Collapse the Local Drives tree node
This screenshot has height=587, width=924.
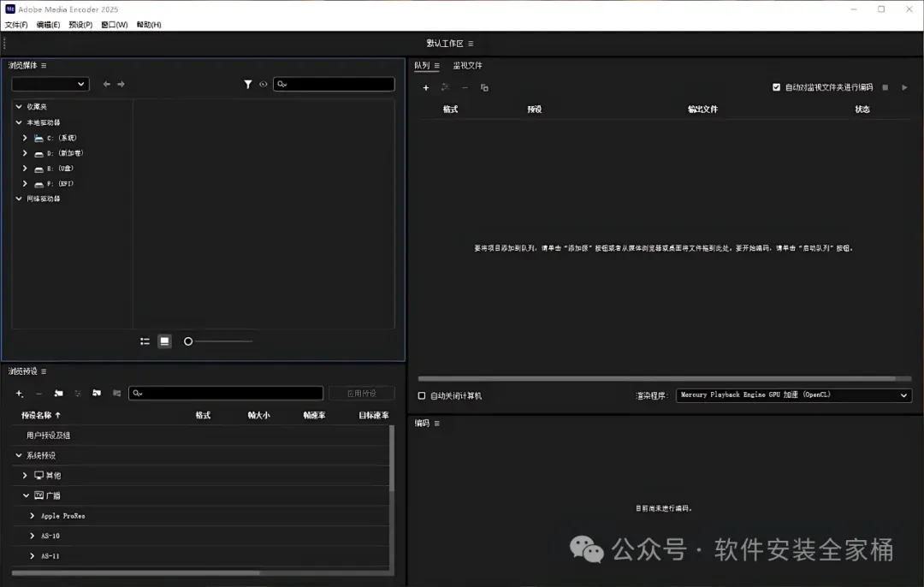click(x=19, y=122)
